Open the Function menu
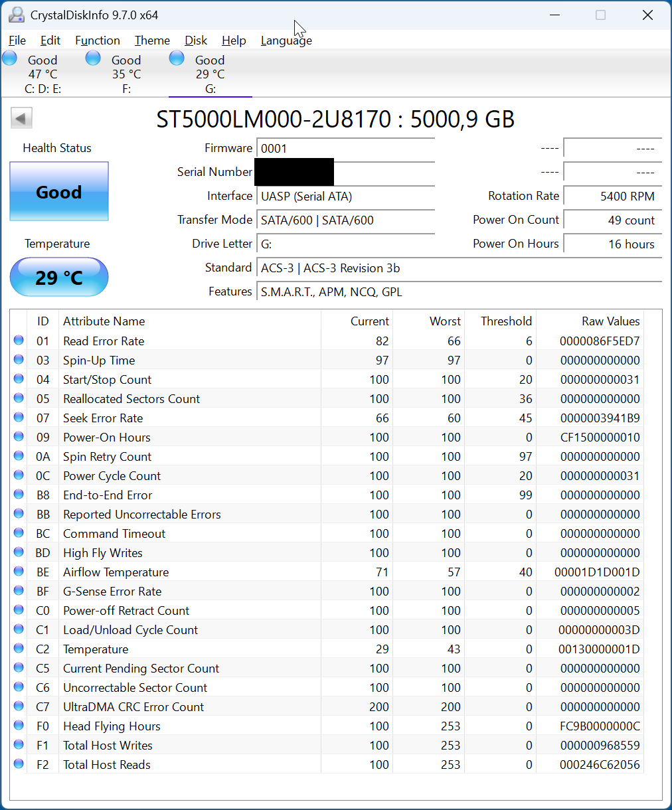This screenshot has width=672, height=810. (98, 40)
